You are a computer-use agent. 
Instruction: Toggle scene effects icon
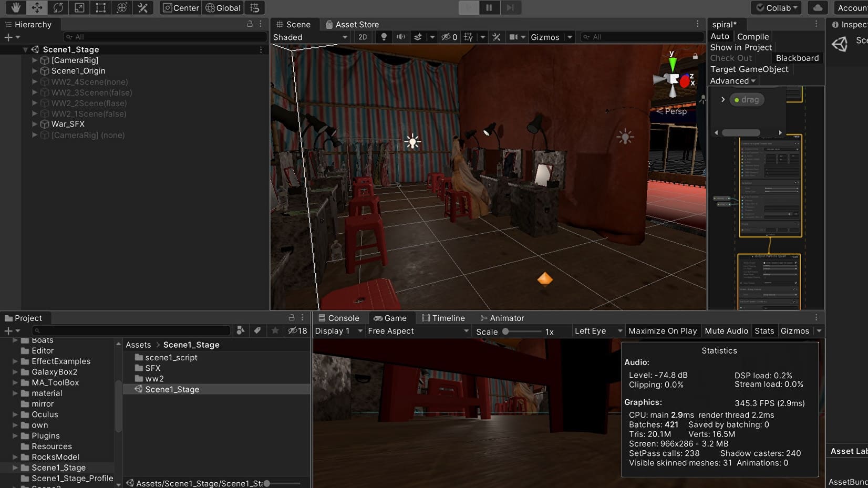pos(418,37)
